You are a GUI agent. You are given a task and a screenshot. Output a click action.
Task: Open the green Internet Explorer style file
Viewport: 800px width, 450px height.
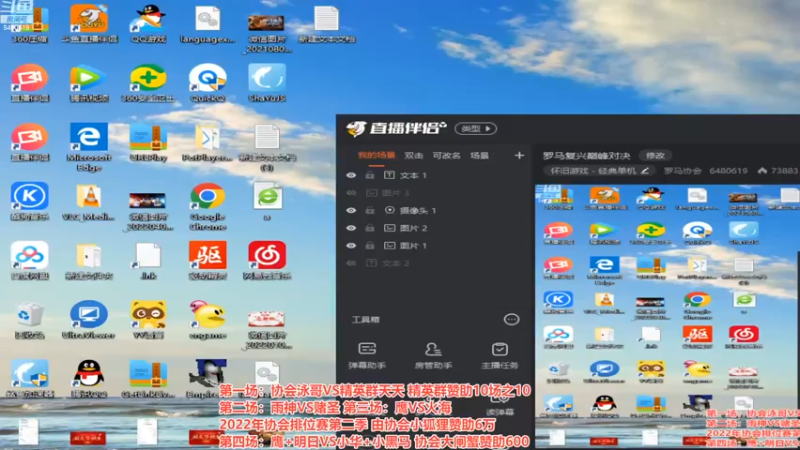click(266, 201)
